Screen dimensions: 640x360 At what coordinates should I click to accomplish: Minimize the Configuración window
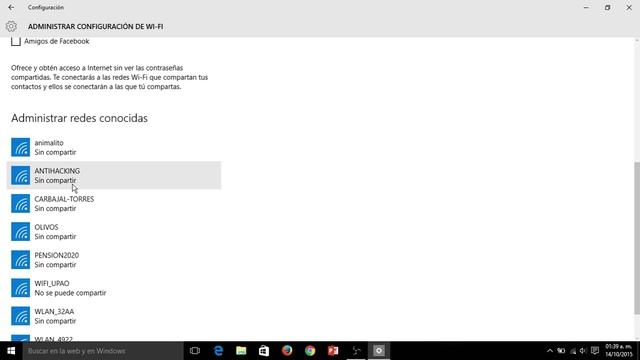[x=586, y=7]
